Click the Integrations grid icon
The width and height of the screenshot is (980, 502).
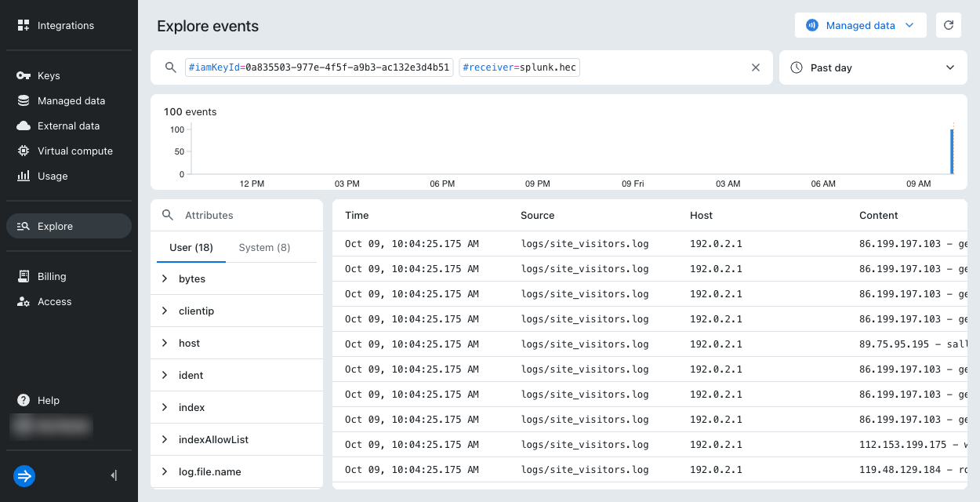pos(24,25)
